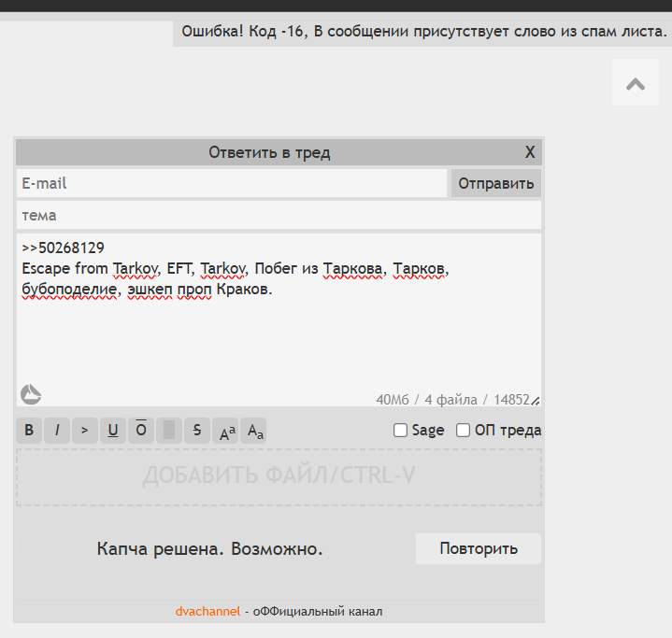The height and width of the screenshot is (638, 672).
Task: Click the >>50268129 reply reference text
Action: tap(63, 248)
